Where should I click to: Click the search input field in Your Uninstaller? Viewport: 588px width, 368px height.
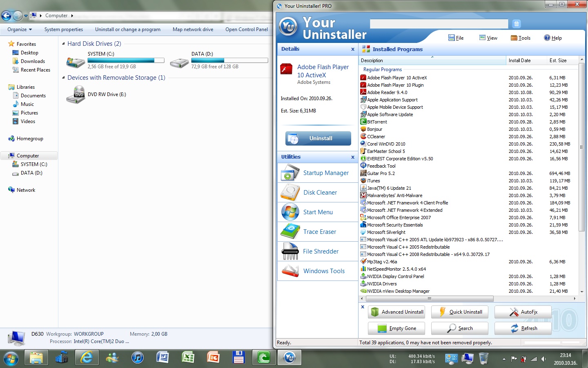(x=439, y=24)
